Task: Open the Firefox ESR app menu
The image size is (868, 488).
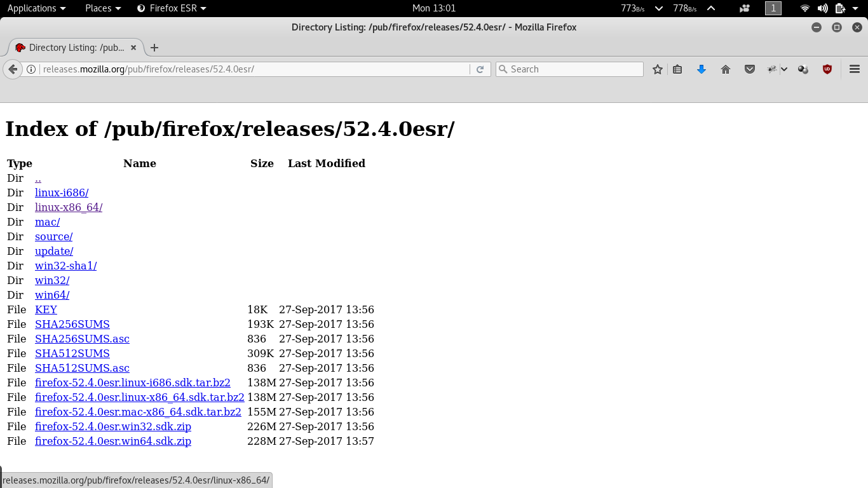Action: coord(172,8)
